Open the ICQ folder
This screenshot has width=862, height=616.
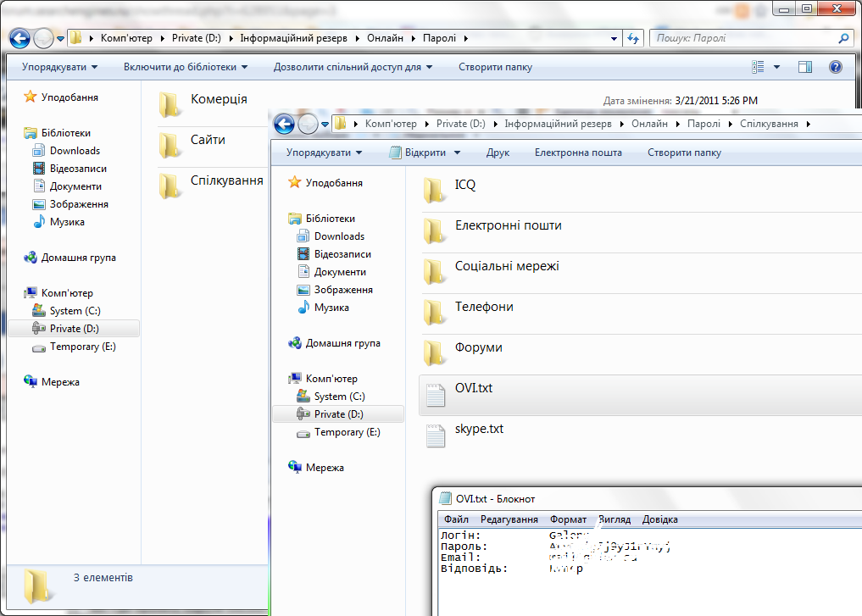[x=465, y=185]
